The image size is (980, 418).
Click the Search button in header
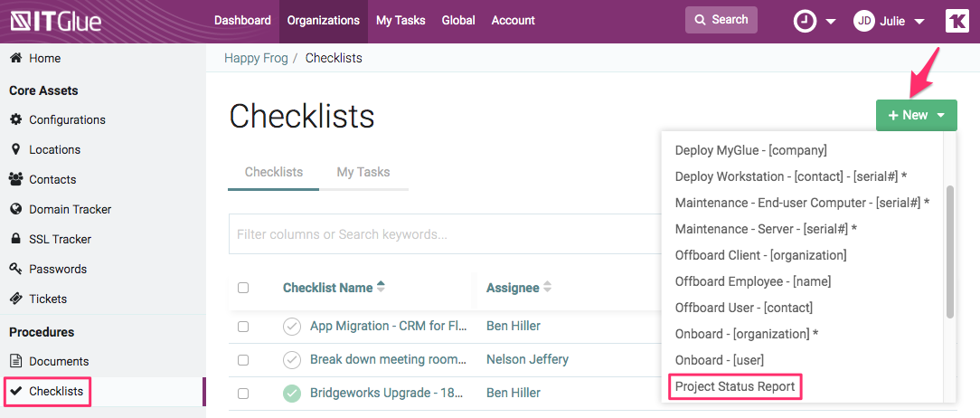tap(721, 20)
